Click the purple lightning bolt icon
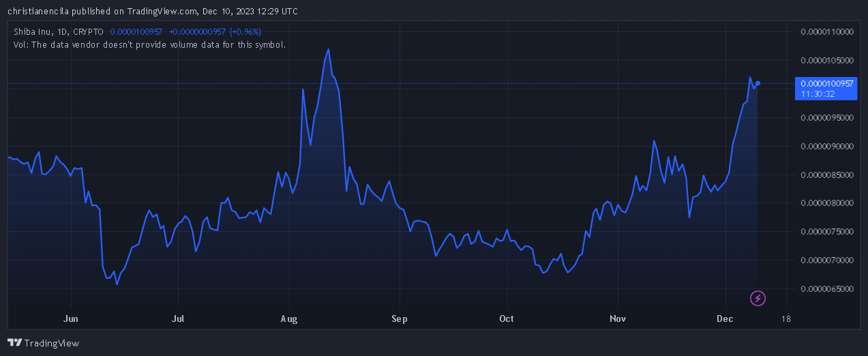This screenshot has width=868, height=356. coord(758,298)
